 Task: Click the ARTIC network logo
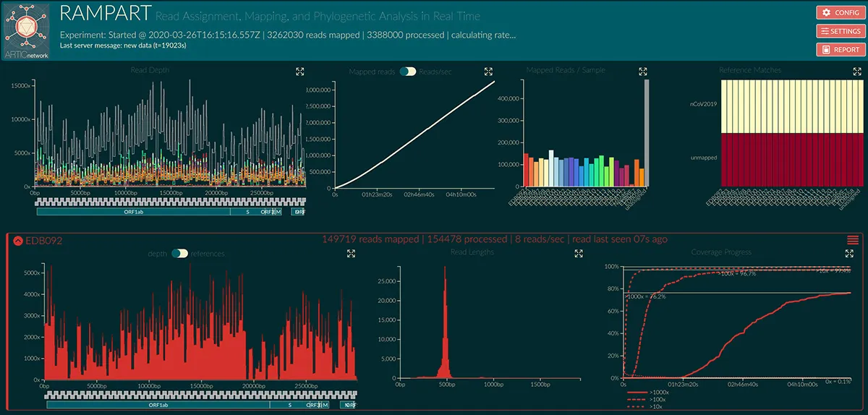coord(27,30)
